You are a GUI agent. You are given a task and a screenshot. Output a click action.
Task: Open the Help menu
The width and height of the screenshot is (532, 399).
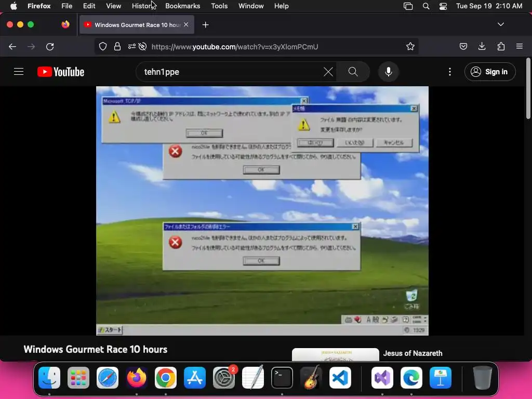point(281,6)
